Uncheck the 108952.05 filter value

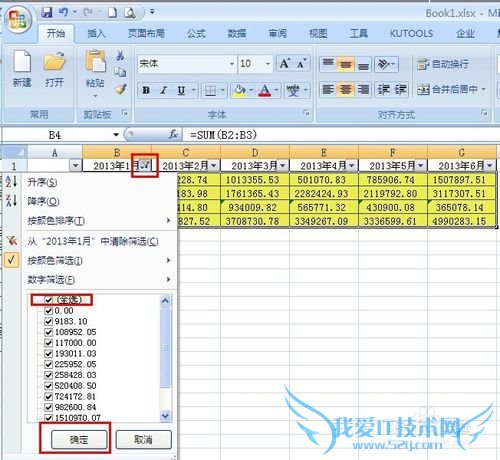click(x=49, y=332)
